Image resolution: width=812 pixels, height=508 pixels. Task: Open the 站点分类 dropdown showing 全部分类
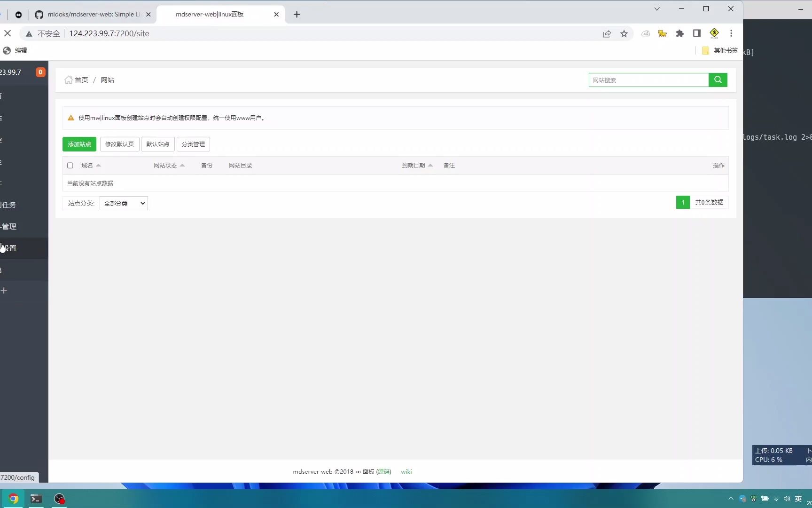point(124,203)
